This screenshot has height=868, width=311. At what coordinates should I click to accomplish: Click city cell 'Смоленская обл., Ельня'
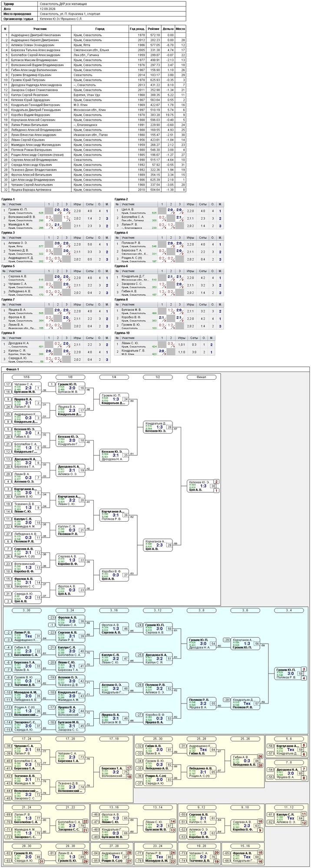pos(91,50)
